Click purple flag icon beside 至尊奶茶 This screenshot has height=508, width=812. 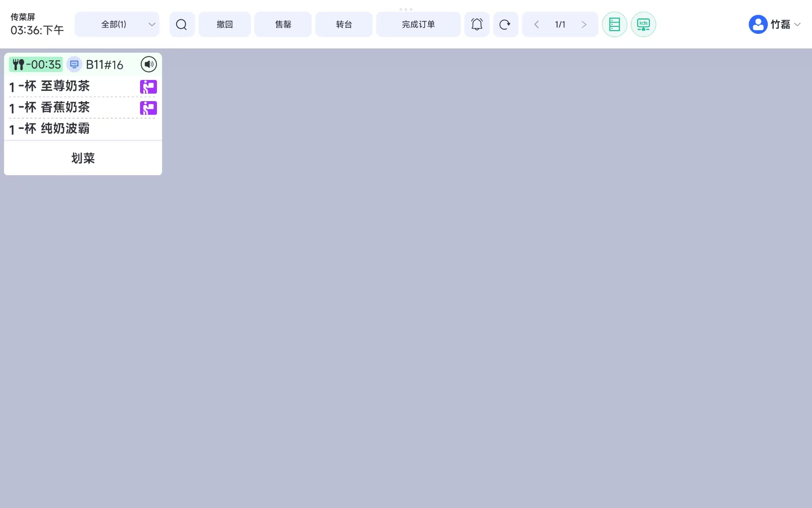click(148, 87)
